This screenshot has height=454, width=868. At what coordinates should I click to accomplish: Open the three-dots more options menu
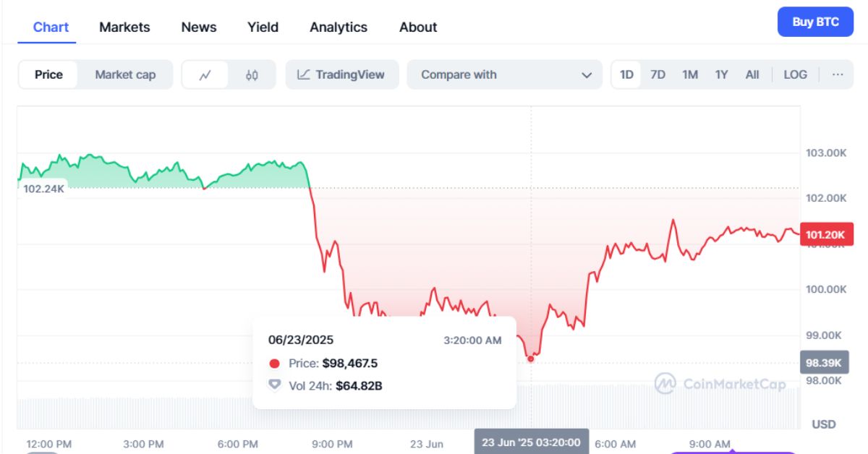click(838, 74)
